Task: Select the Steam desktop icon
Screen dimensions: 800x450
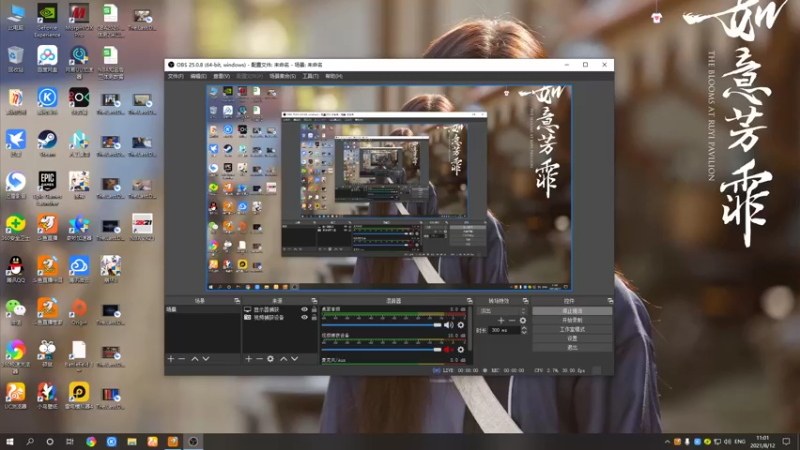Action: [47, 143]
